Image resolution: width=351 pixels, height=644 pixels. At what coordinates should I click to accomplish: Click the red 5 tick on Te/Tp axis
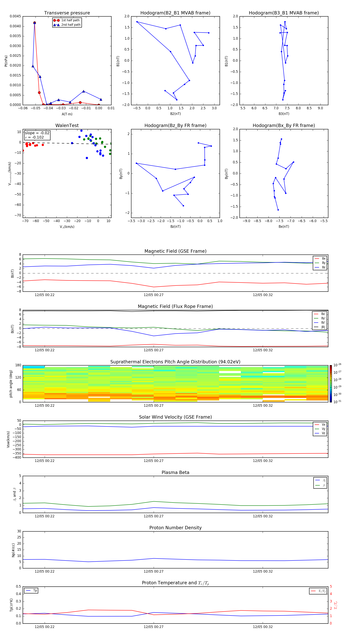pos(331,586)
